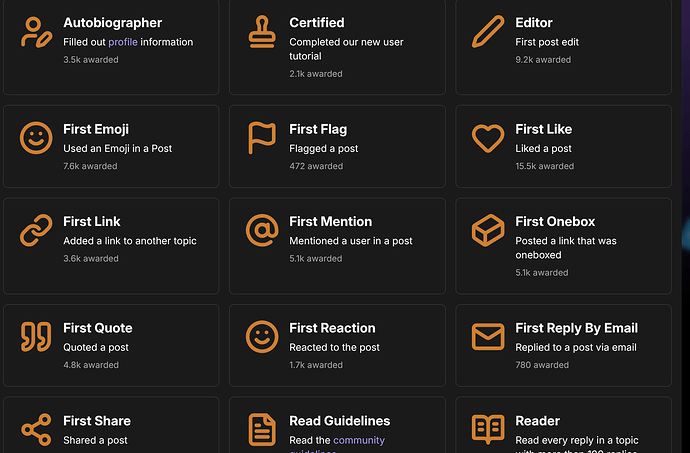Click the First Quote quotation marks icon
Image resolution: width=690 pixels, height=453 pixels.
pyautogui.click(x=36, y=337)
